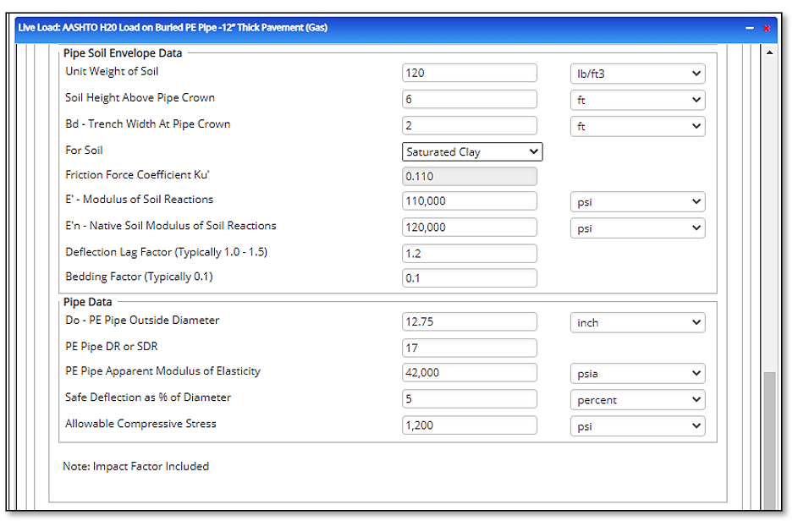798x532 pixels.
Task: Click the Bedding Factor input field
Action: click(x=469, y=278)
